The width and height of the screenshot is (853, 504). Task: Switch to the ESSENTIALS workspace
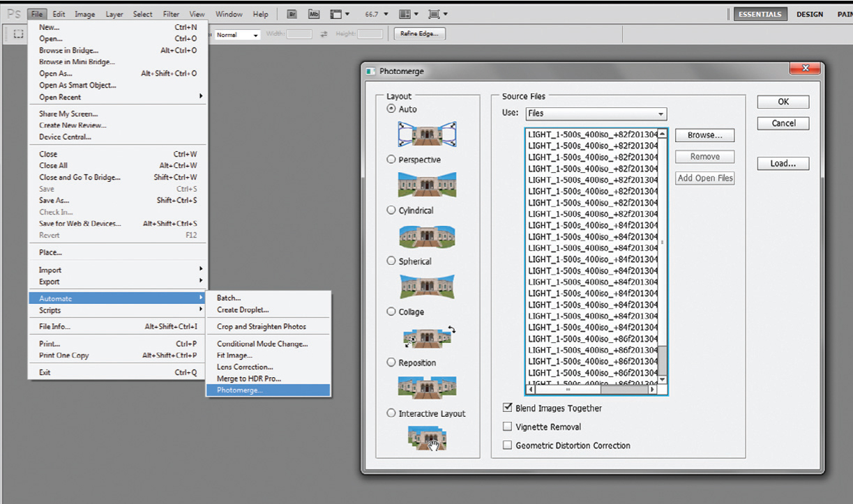pos(760,14)
